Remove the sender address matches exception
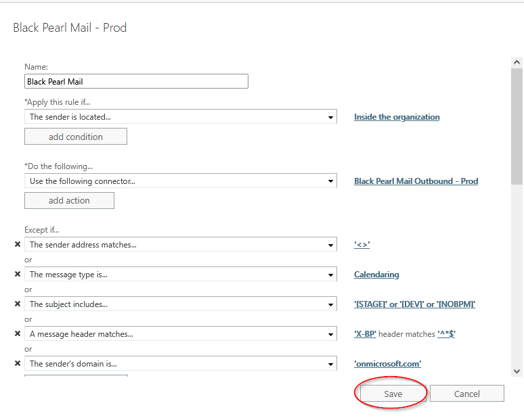 pyautogui.click(x=18, y=245)
